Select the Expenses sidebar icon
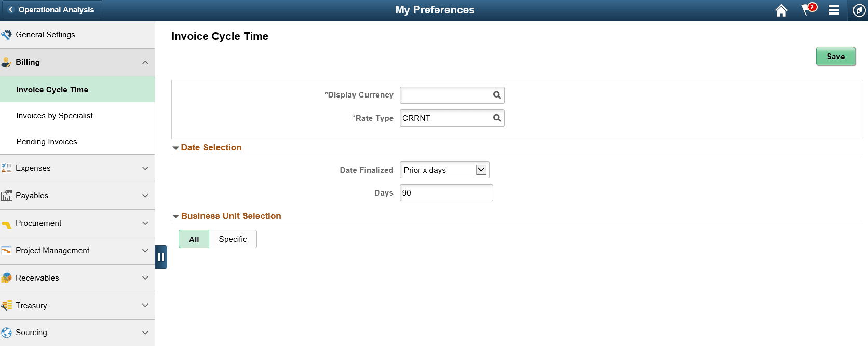The width and height of the screenshot is (868, 346). pos(7,168)
